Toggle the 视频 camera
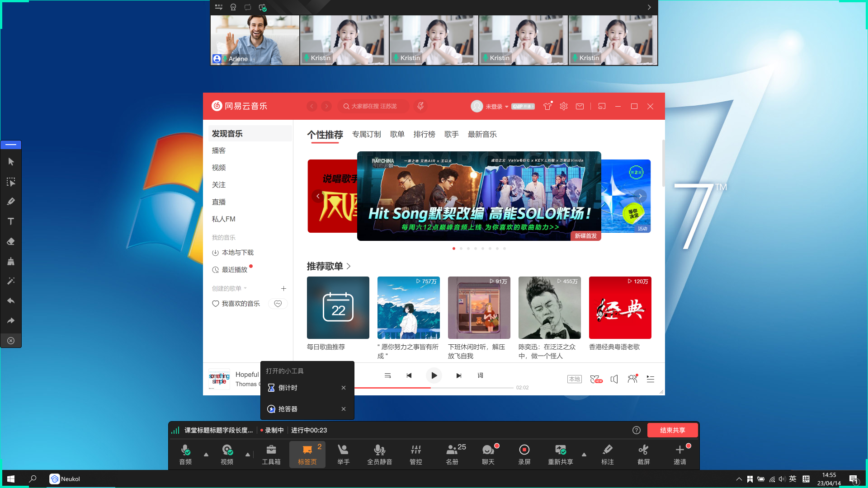 coord(227,454)
